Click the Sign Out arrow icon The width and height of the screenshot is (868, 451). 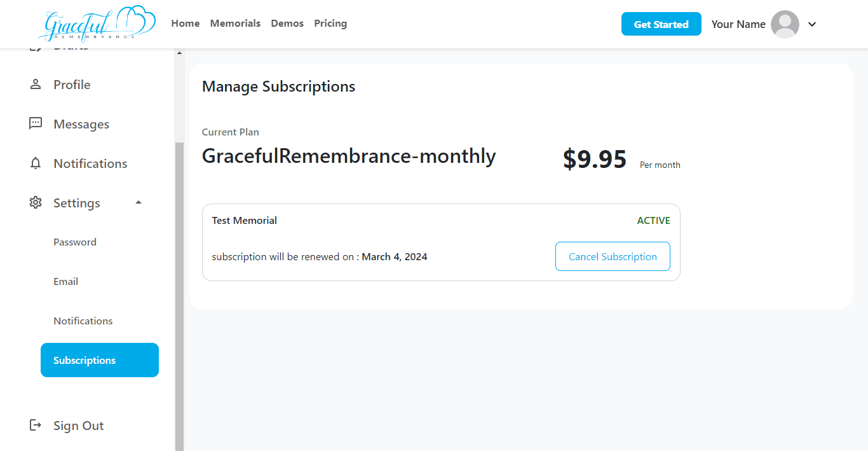coord(36,425)
